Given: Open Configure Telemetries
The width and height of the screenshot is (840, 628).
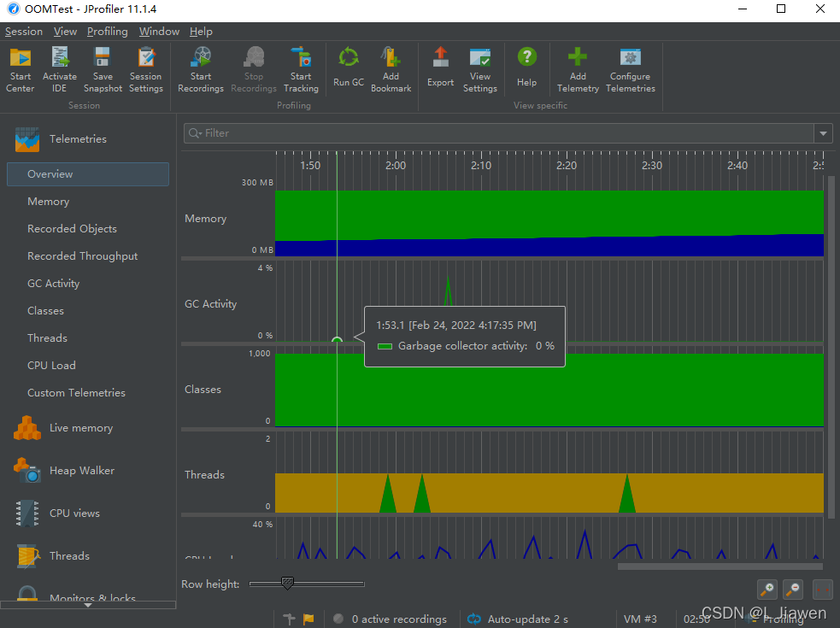Looking at the screenshot, I should click(631, 70).
